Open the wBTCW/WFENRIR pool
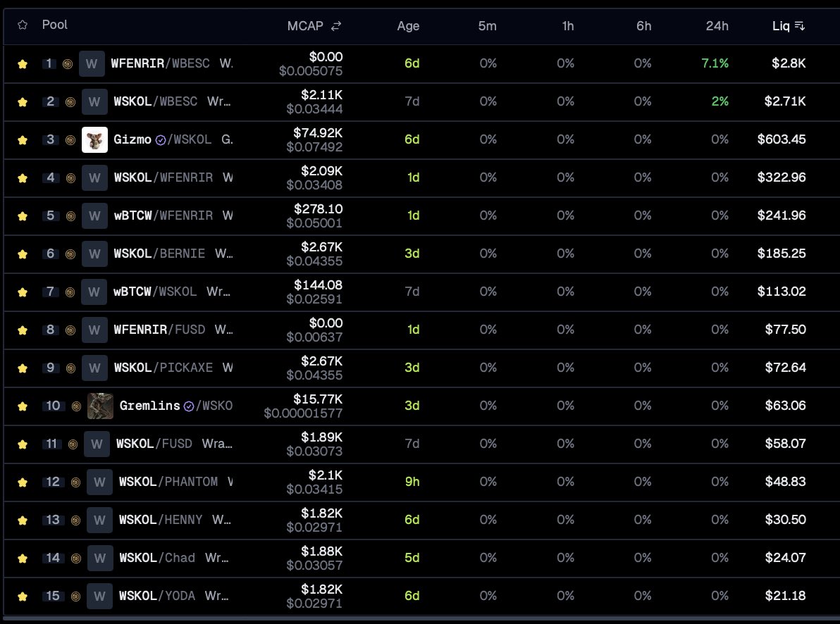840x624 pixels. pyautogui.click(x=163, y=216)
